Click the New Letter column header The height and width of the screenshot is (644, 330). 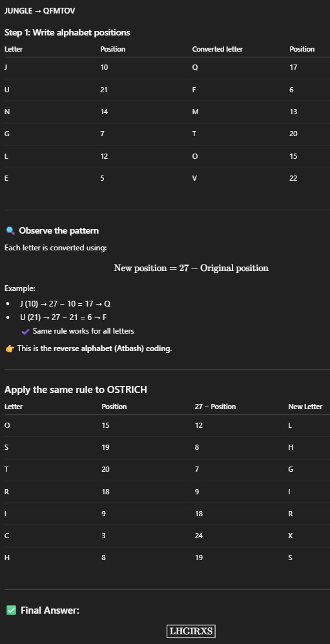305,407
